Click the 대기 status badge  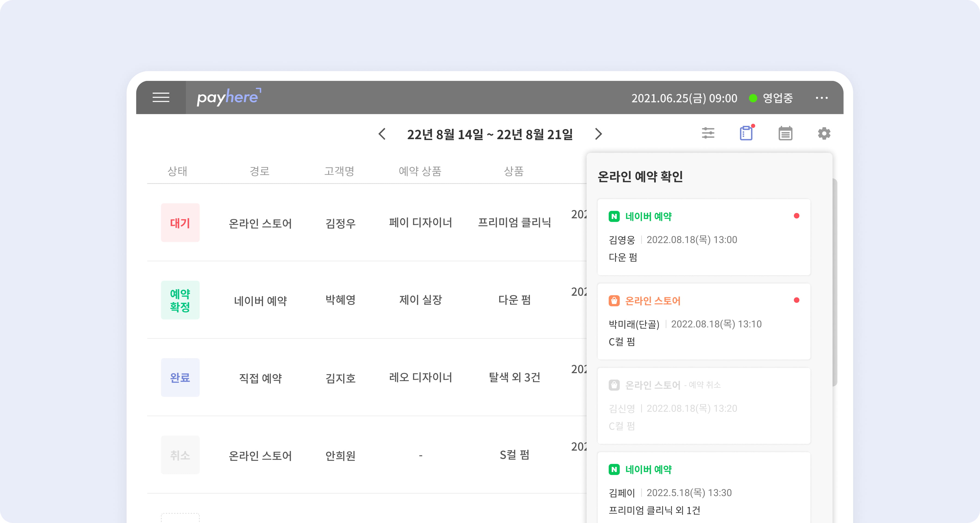[180, 223]
